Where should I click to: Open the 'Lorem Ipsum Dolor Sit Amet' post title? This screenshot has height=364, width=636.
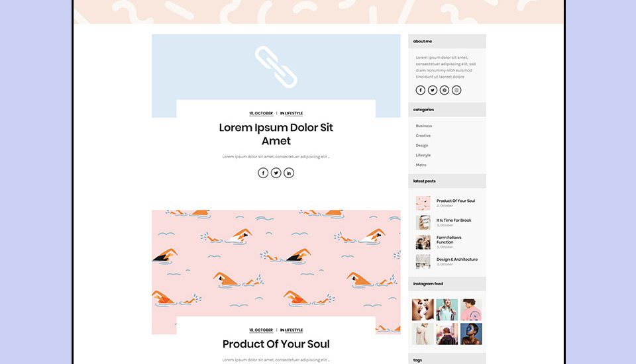tap(276, 134)
